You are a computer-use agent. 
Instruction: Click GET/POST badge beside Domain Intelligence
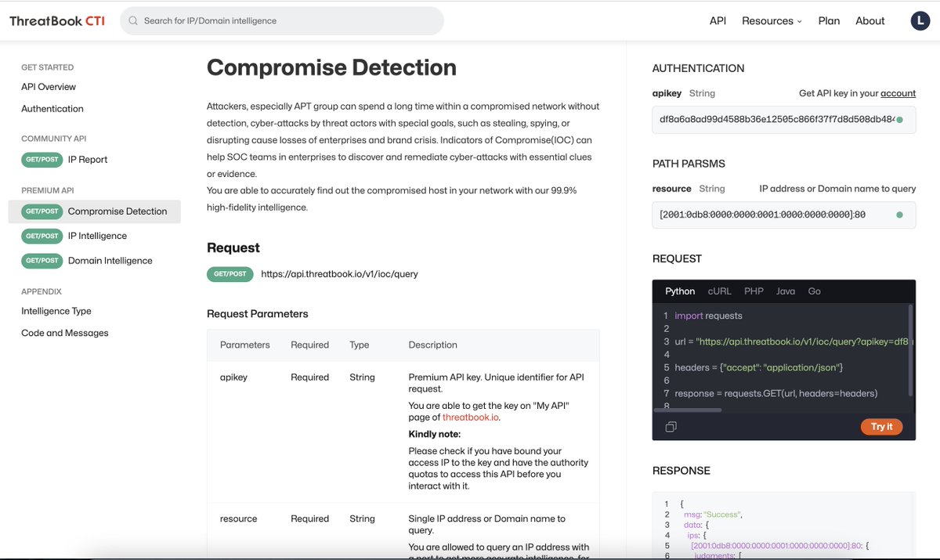[41, 259]
